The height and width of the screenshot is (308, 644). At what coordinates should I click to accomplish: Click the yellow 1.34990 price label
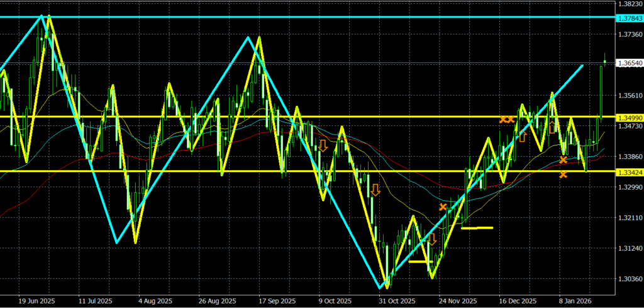[x=630, y=117]
